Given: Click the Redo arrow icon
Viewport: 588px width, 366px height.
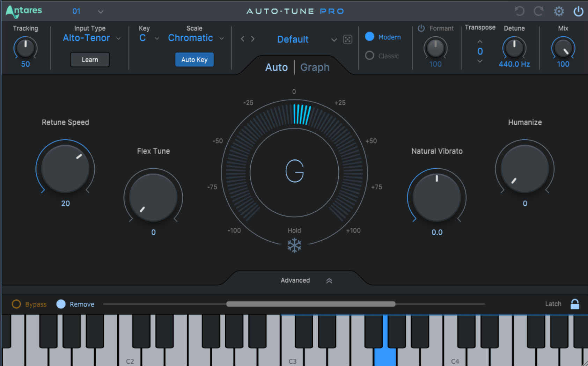Looking at the screenshot, I should click(x=539, y=11).
